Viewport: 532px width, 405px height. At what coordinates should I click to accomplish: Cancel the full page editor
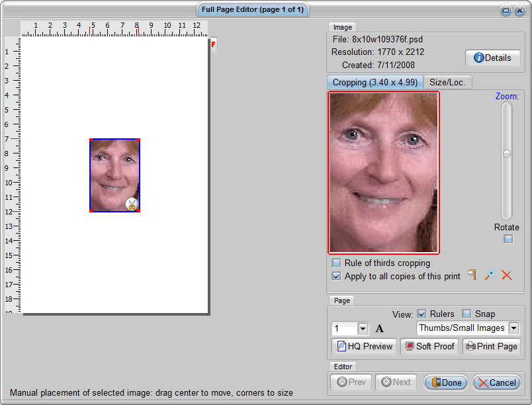[497, 382]
